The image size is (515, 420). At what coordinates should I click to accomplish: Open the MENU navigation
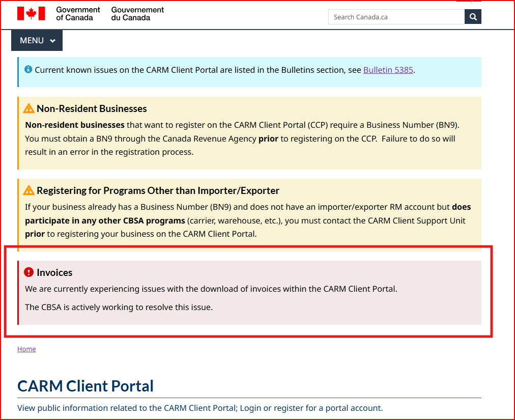click(32, 40)
